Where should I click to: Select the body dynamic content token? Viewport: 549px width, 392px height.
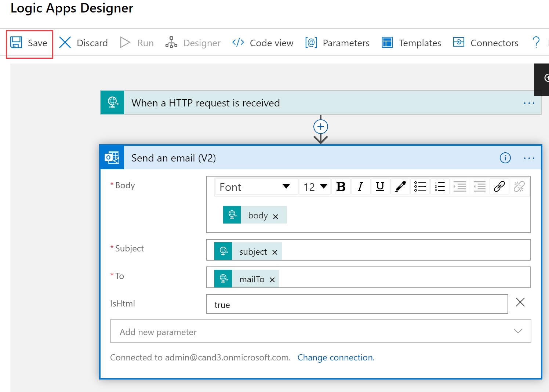(x=255, y=215)
